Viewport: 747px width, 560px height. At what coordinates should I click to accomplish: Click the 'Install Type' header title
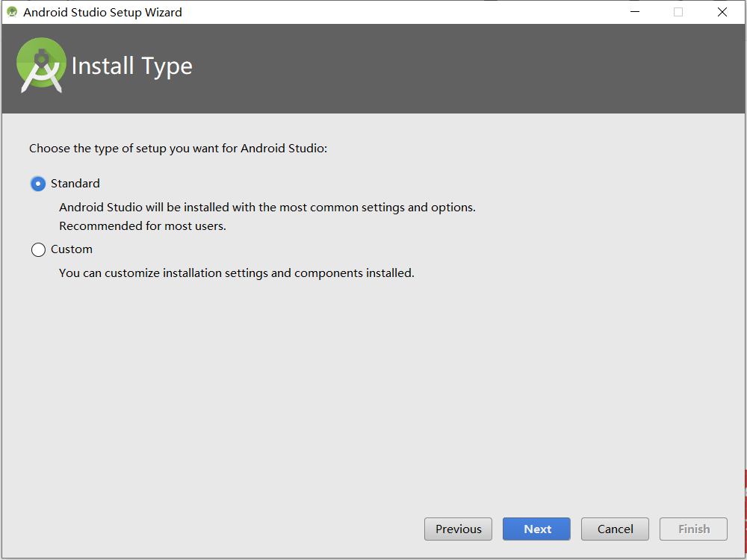coord(132,66)
